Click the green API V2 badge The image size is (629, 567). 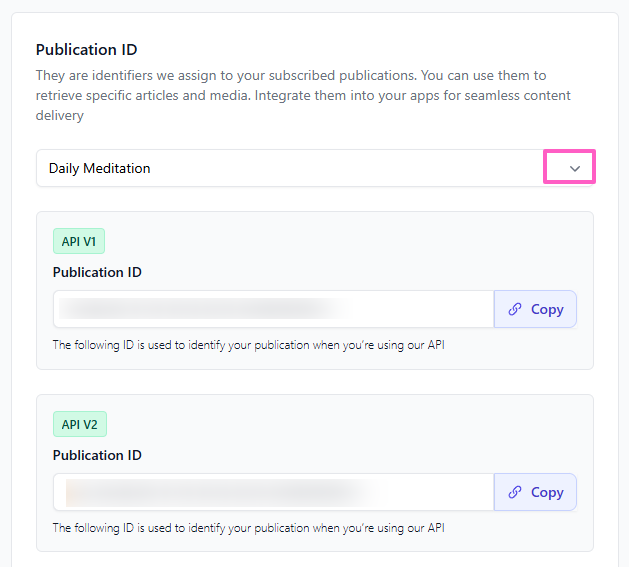tap(79, 424)
